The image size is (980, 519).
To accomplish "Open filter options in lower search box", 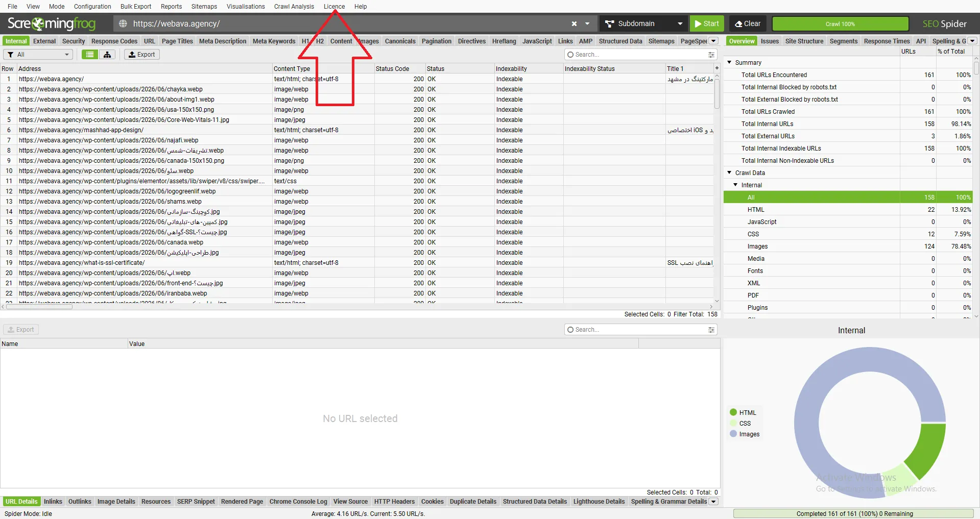I will click(711, 330).
